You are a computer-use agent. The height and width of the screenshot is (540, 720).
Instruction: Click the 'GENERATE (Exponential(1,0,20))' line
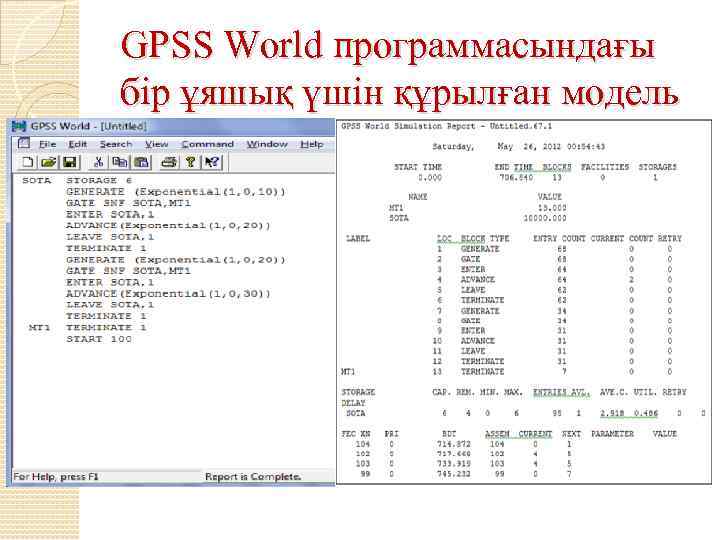coord(176,259)
